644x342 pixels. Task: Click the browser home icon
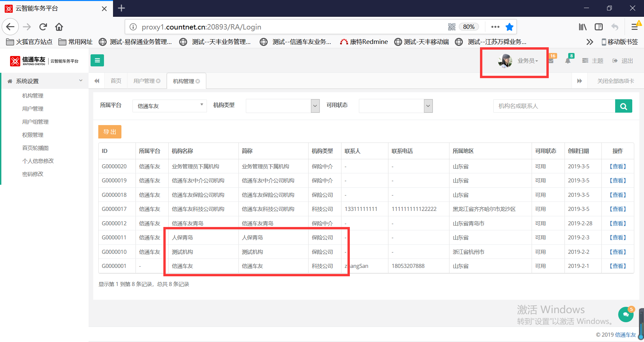pos(59,27)
